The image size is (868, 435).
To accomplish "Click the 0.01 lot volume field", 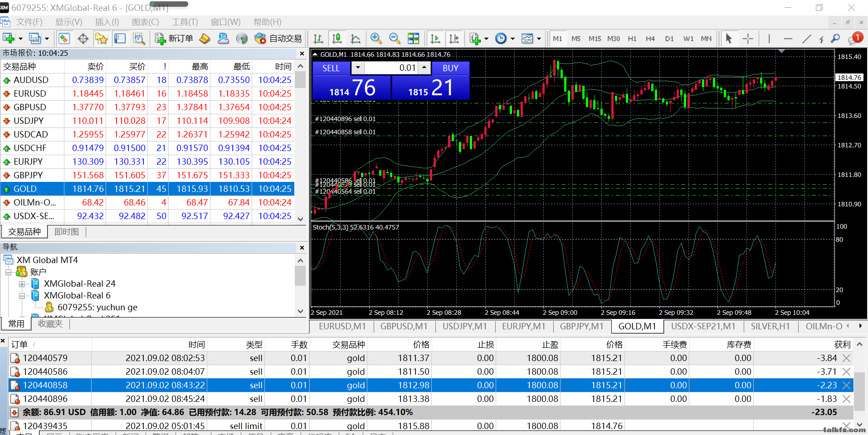I will (391, 68).
